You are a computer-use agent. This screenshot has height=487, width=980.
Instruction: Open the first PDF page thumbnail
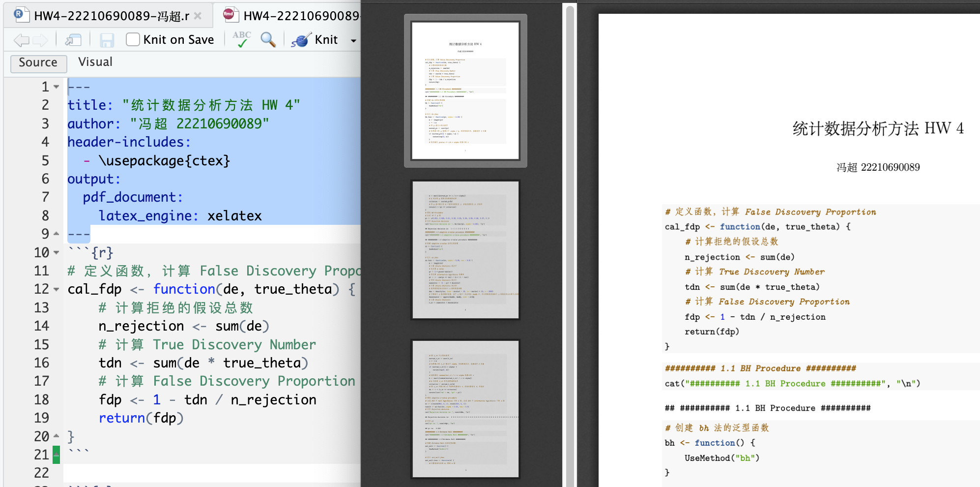pyautogui.click(x=465, y=91)
